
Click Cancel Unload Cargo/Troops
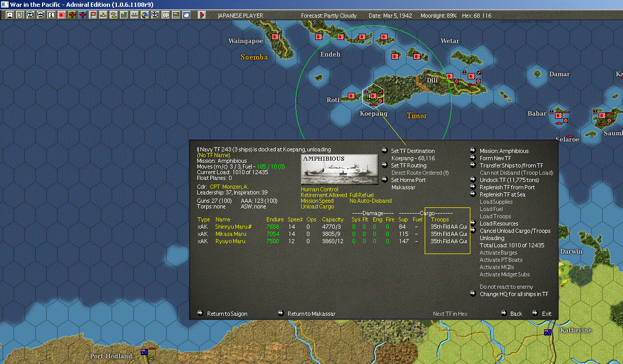coord(515,231)
